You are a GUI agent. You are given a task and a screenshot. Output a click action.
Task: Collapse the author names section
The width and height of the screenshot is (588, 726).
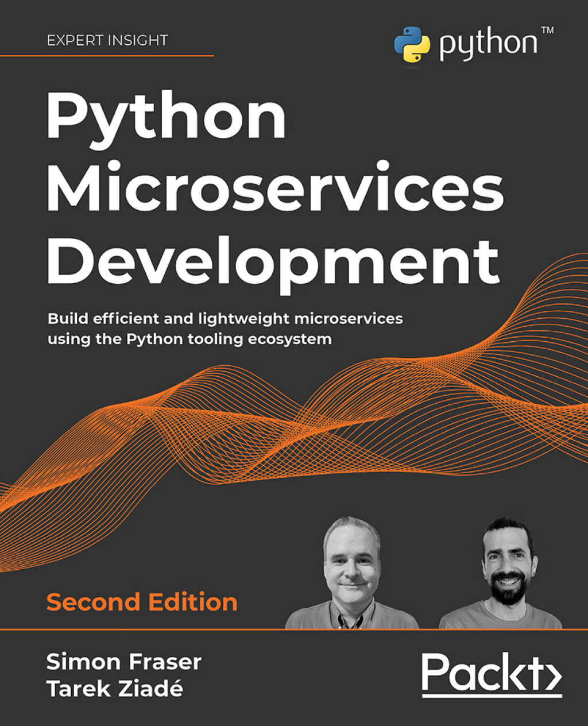tap(123, 675)
